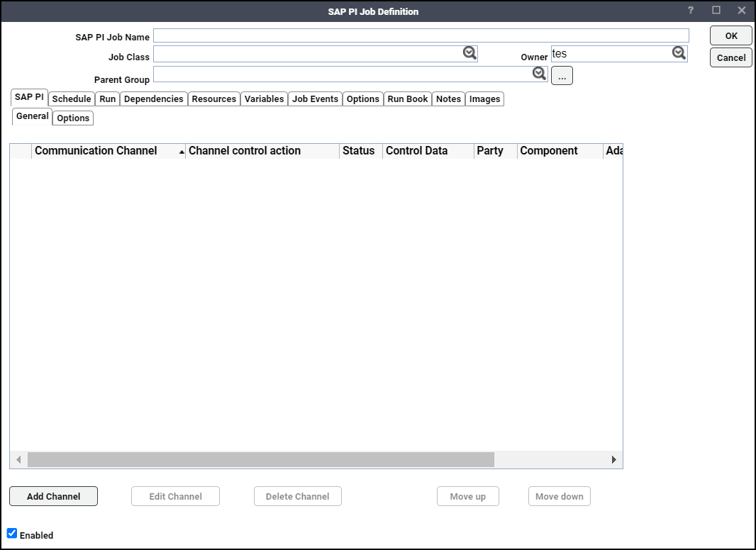Click the Move up button
This screenshot has width=756, height=550.
coord(467,496)
